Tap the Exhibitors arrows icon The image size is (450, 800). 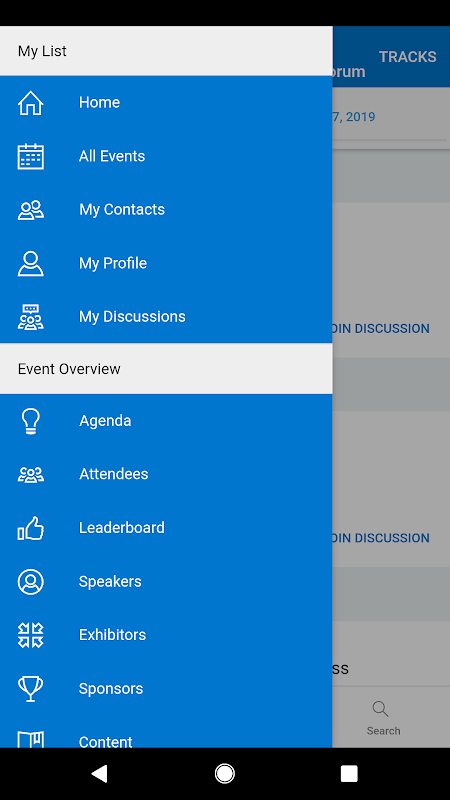tap(31, 635)
